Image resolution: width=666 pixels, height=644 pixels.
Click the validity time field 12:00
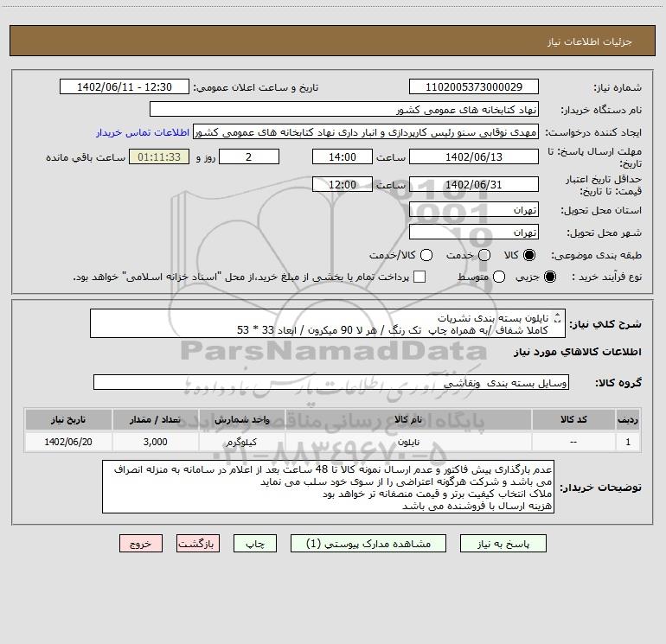[x=343, y=184]
